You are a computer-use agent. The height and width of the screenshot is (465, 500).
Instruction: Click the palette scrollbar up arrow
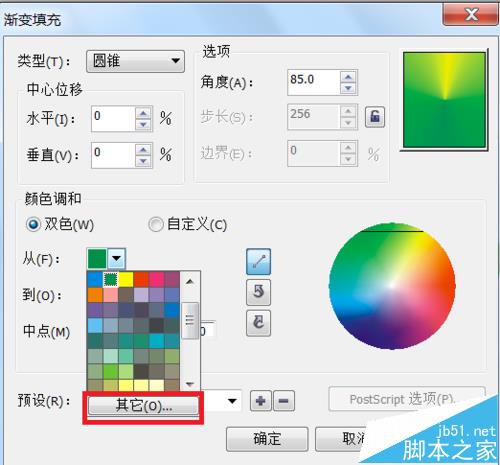[190, 282]
